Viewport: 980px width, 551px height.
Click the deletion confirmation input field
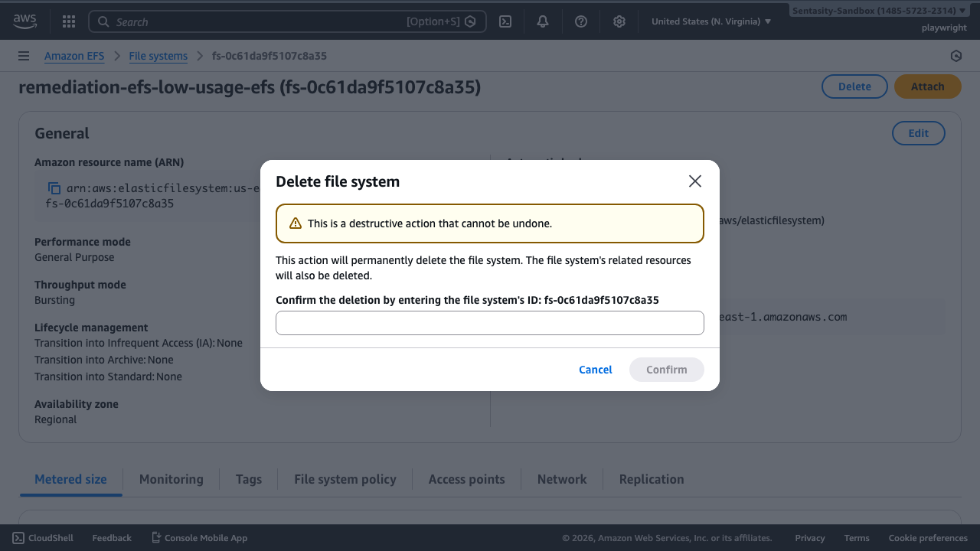click(489, 322)
